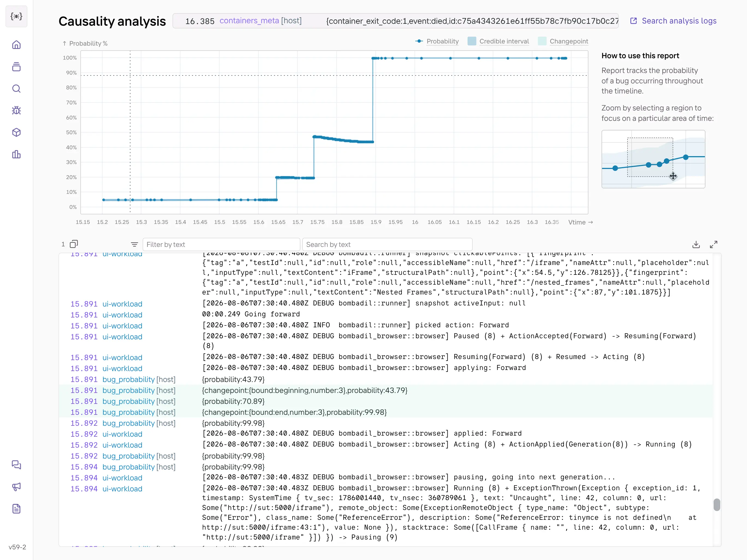Expand the log panel to fullscreen
Image resolution: width=747 pixels, height=560 pixels.
(713, 244)
